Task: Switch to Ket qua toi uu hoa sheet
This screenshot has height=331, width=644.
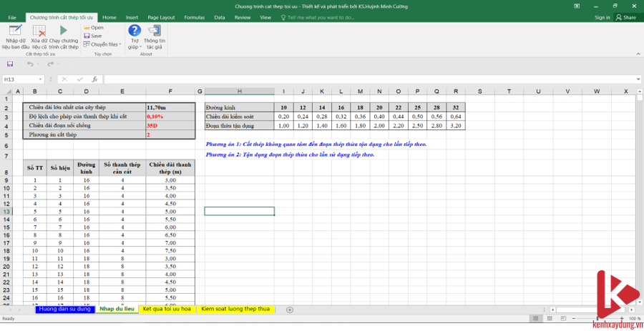Action: click(166, 310)
